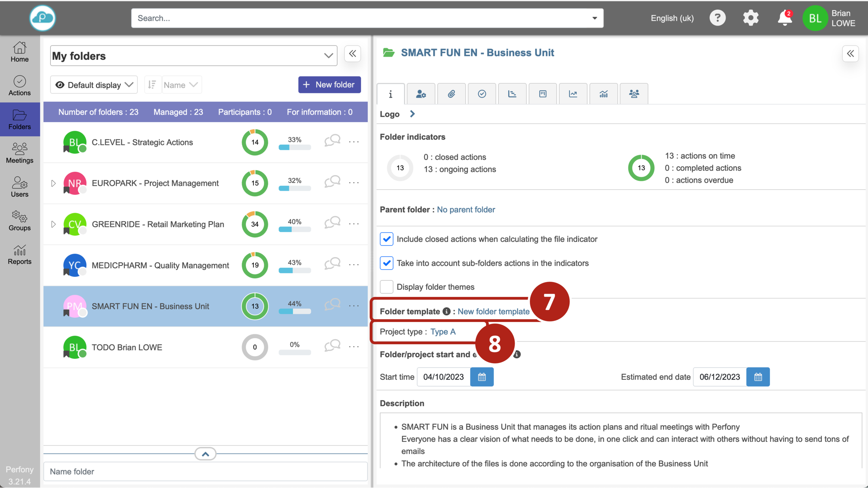This screenshot has width=868, height=488.
Task: Open the attachments paperclip tab
Action: (451, 94)
